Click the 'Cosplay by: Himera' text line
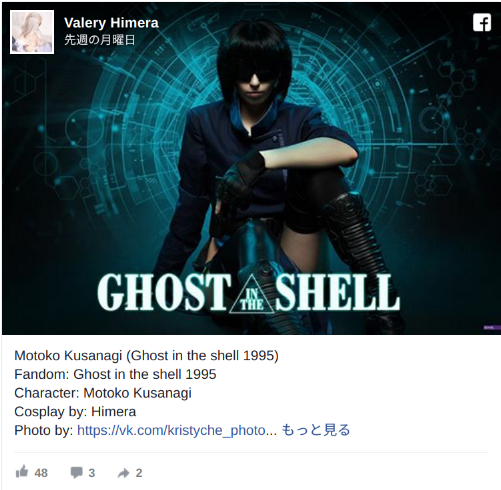The image size is (501, 490). pos(75,412)
